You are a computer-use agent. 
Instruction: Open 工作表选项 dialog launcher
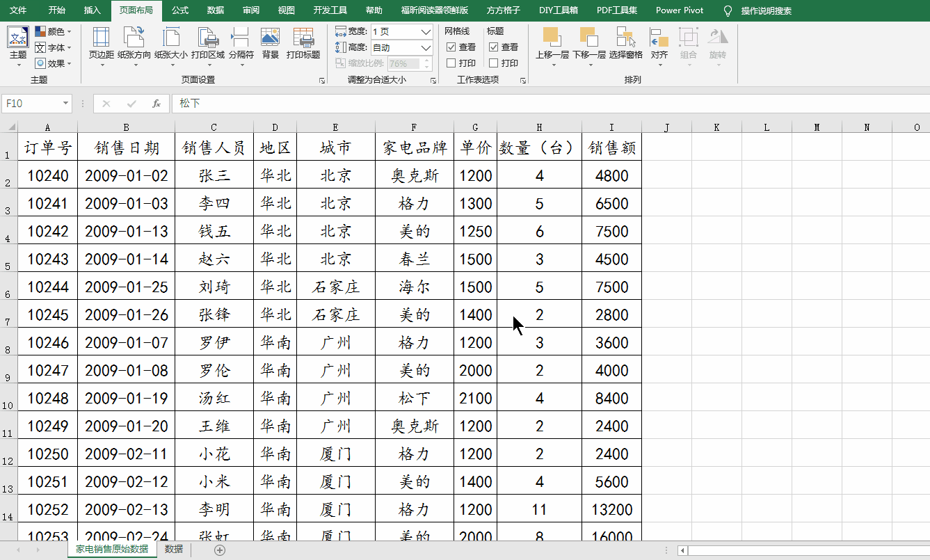[x=523, y=81]
